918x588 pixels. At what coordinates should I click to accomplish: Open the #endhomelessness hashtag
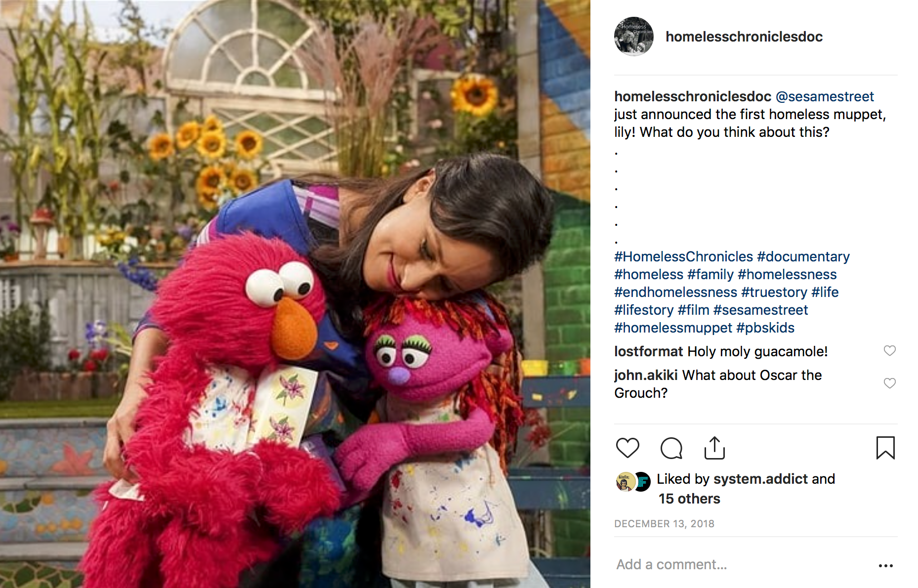pyautogui.click(x=675, y=292)
